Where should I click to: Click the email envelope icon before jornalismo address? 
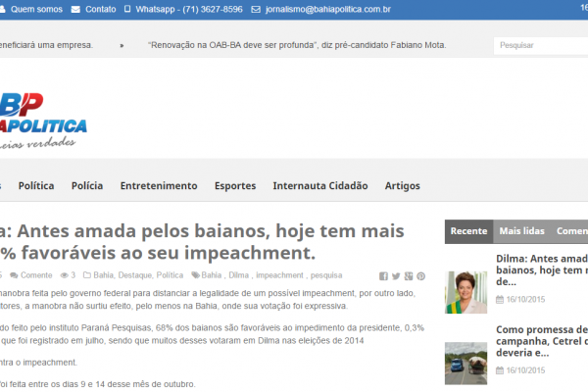[241, 9]
